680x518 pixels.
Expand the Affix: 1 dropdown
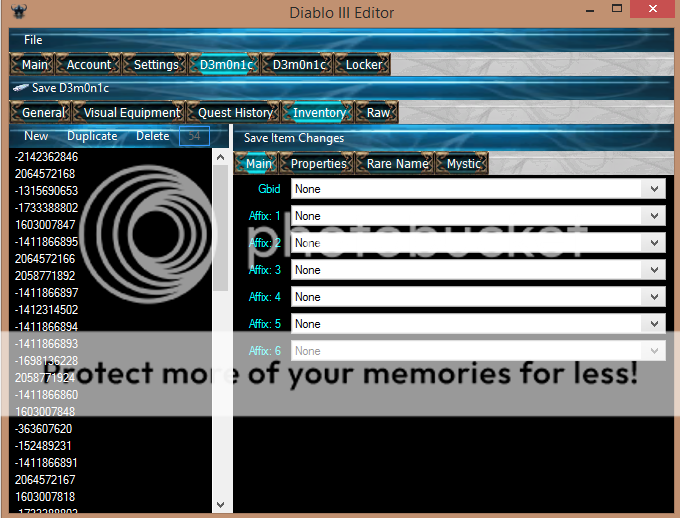pyautogui.click(x=655, y=216)
